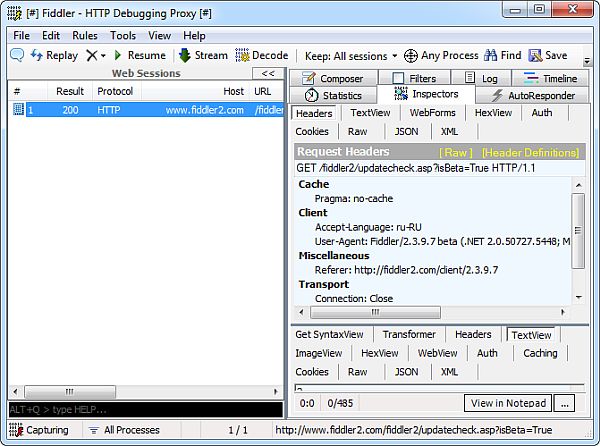Click the View in Notepad button
Viewport: 600px width, 446px height.
pos(508,403)
